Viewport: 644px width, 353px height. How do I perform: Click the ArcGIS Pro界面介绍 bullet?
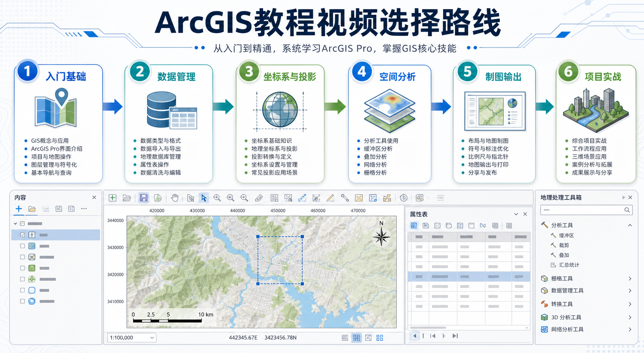pos(57,149)
